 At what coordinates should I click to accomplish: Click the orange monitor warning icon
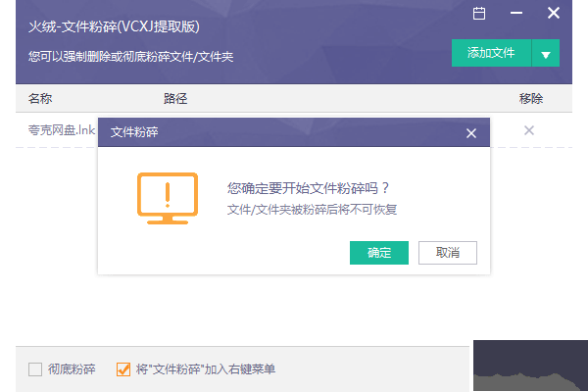167,197
